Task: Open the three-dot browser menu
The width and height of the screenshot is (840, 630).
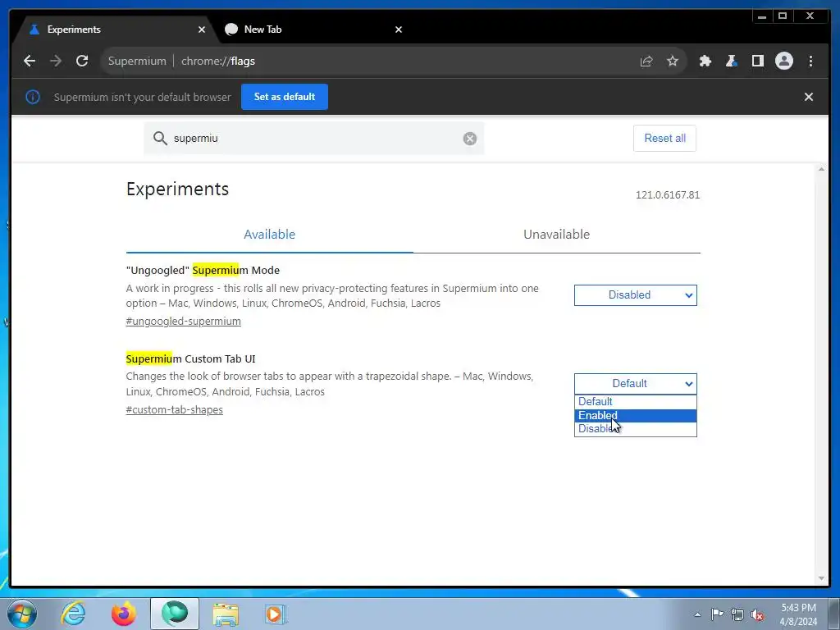Action: pyautogui.click(x=810, y=61)
